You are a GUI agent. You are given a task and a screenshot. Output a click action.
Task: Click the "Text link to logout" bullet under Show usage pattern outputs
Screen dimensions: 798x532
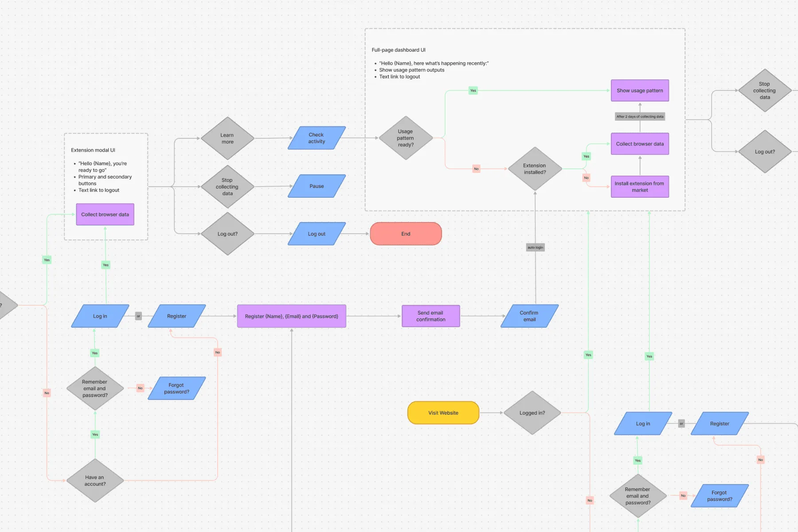tap(399, 77)
